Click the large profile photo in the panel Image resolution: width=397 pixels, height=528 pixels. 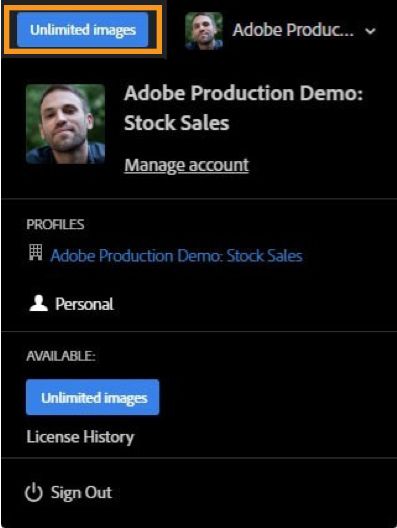click(x=66, y=124)
